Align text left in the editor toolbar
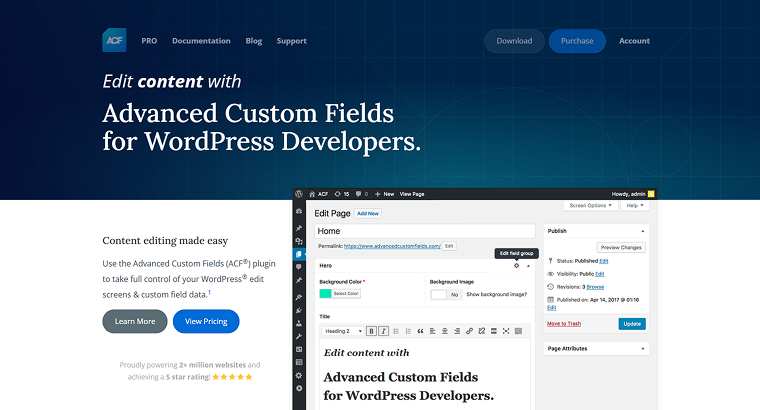 pos(432,331)
